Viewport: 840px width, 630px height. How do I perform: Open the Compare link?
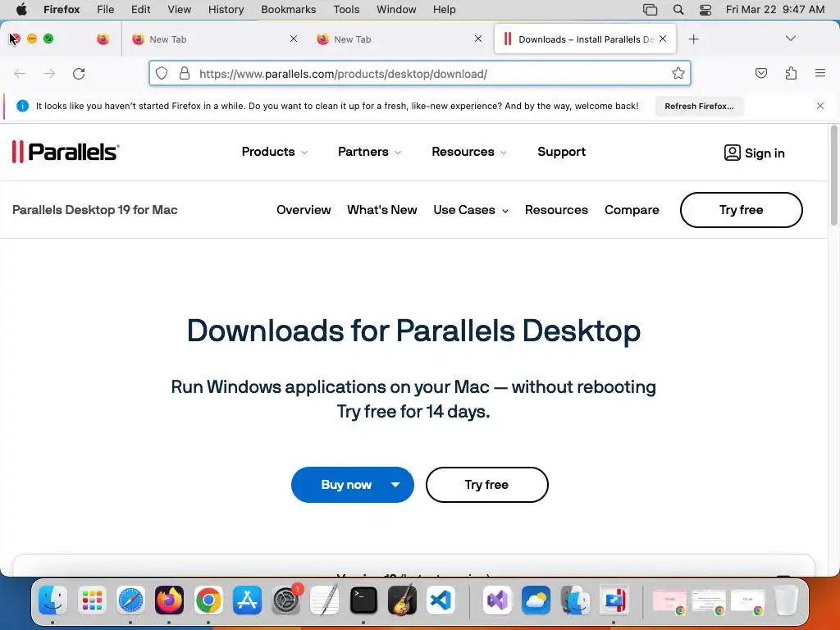pos(632,210)
